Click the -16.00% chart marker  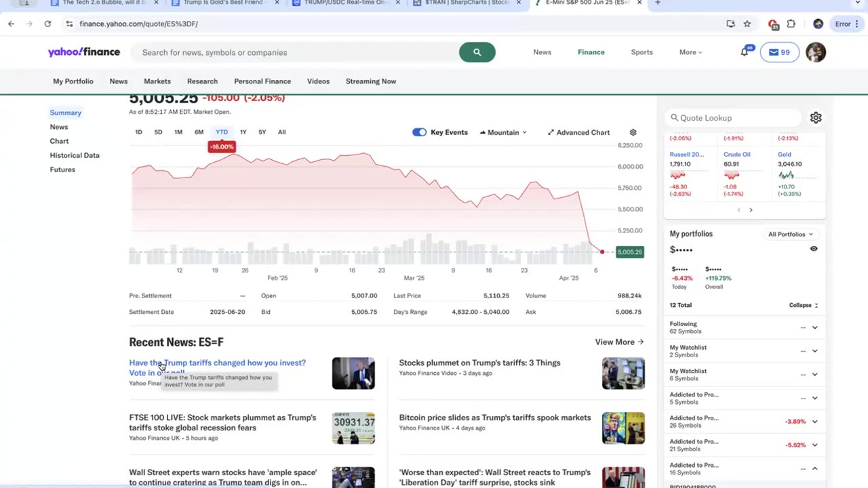coord(222,146)
